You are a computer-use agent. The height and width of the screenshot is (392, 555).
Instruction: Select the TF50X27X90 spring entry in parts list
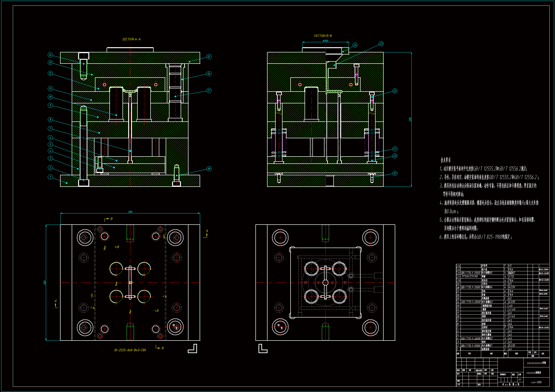[x=470, y=277]
